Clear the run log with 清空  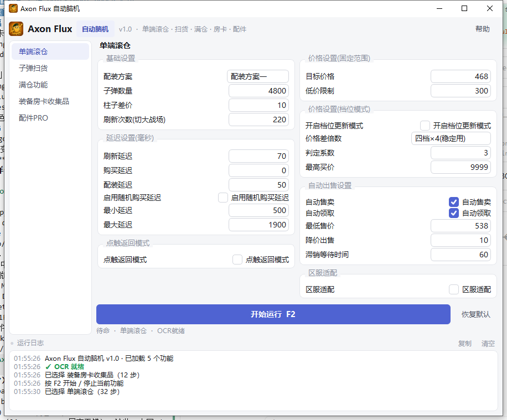click(488, 344)
